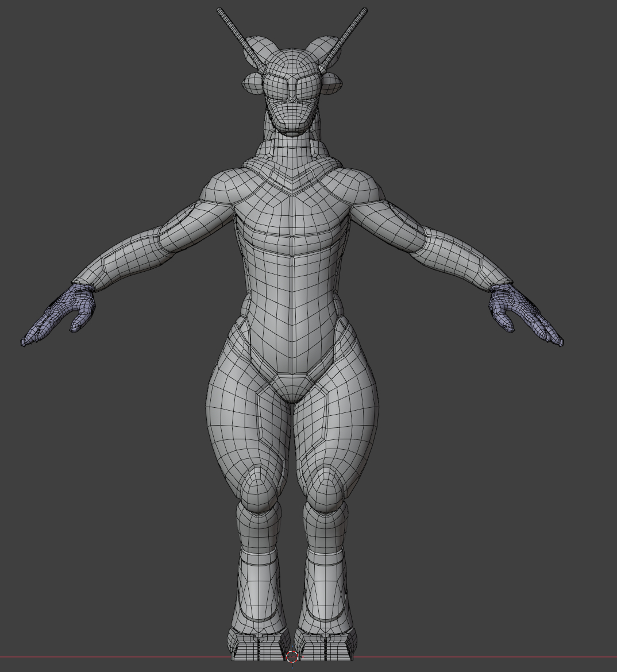Click the right eye visor panel
The width and height of the screenshot is (617, 672).
[x=307, y=88]
